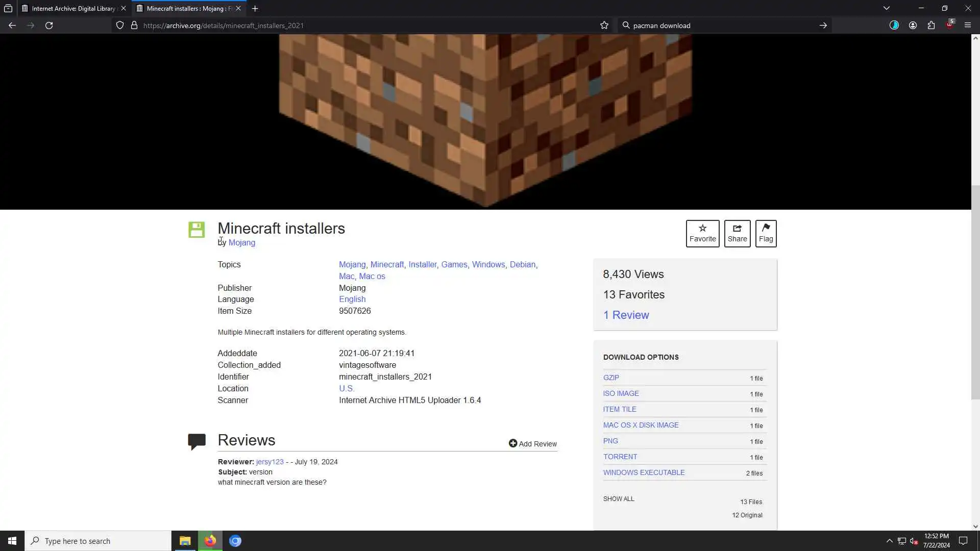Click the Favorite star button
Viewport: 980px width, 551px height.
702,234
